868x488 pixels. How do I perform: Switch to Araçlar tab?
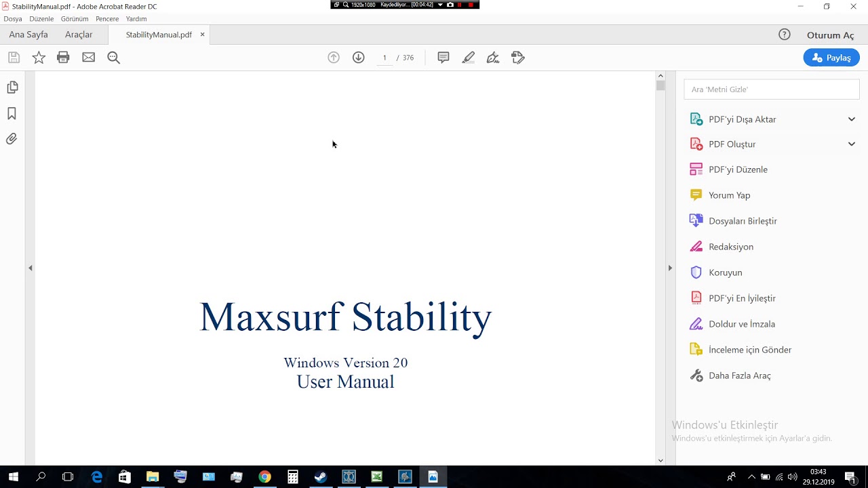pyautogui.click(x=79, y=35)
